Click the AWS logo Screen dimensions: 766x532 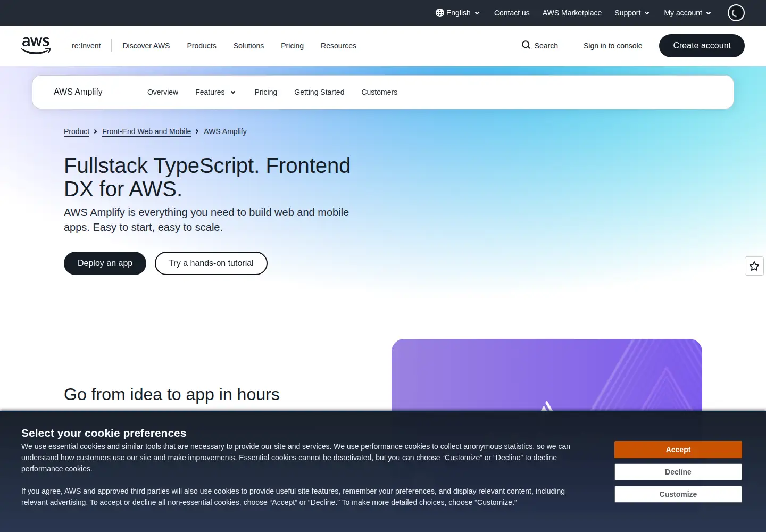[x=36, y=46]
